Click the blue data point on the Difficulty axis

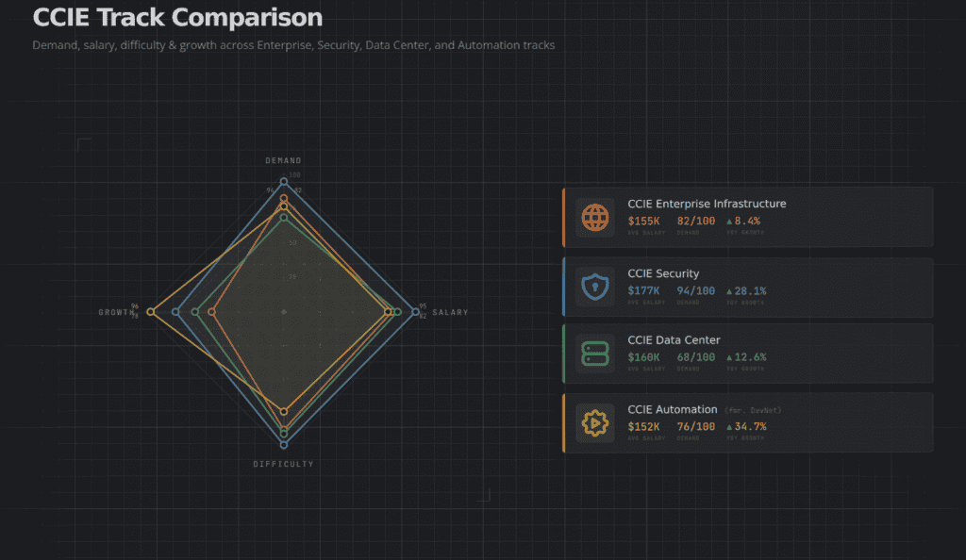pyautogui.click(x=283, y=444)
